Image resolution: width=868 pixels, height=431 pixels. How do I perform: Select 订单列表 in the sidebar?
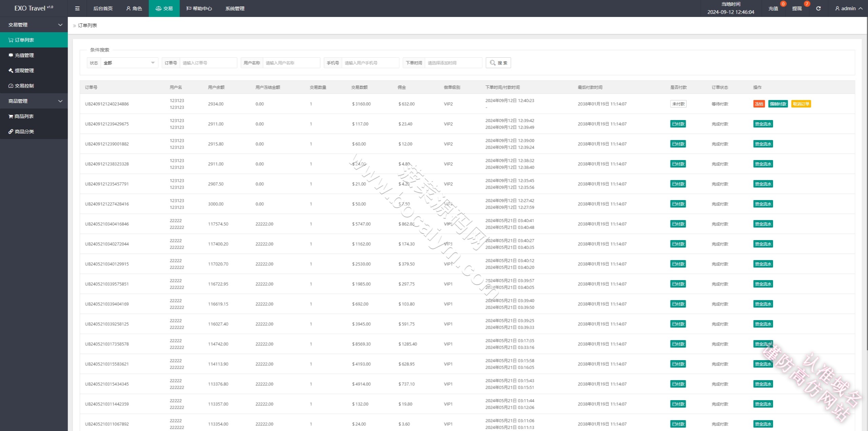click(x=34, y=40)
